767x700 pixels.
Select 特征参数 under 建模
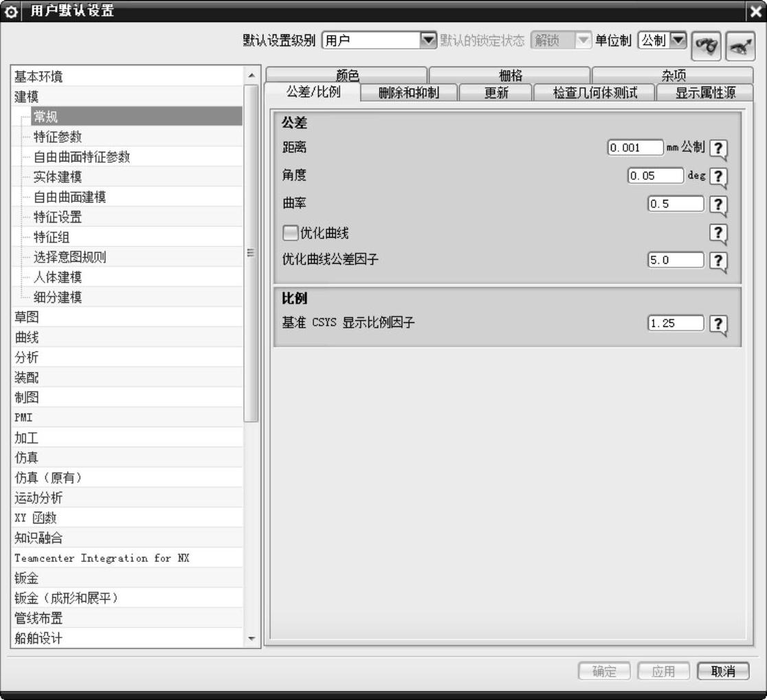pos(137,137)
